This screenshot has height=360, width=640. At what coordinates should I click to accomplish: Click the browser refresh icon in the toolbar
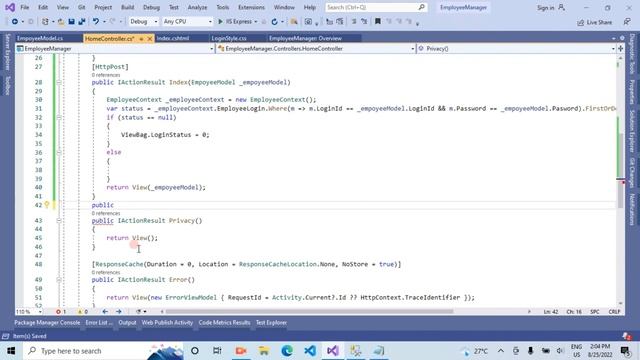274,22
